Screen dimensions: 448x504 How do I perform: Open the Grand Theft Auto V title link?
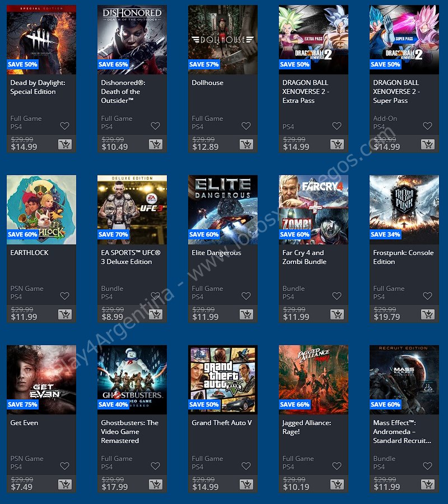pyautogui.click(x=222, y=423)
